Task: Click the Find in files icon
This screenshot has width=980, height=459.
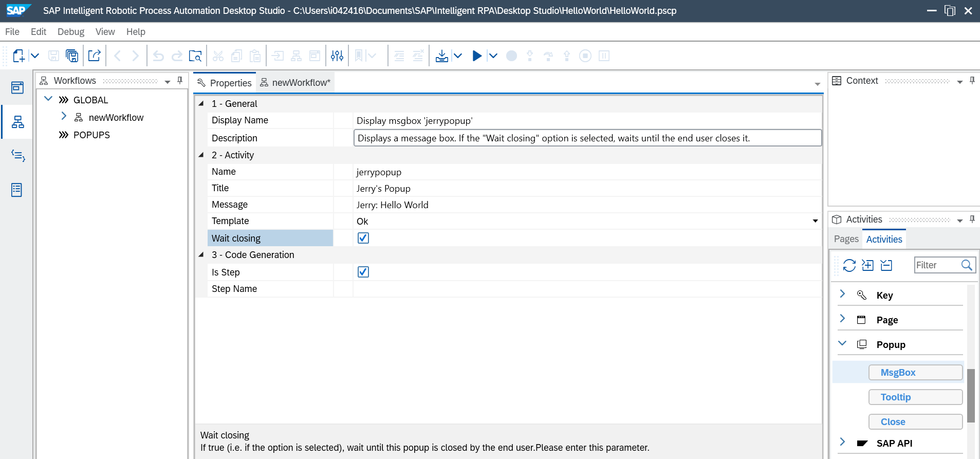Action: pyautogui.click(x=195, y=56)
